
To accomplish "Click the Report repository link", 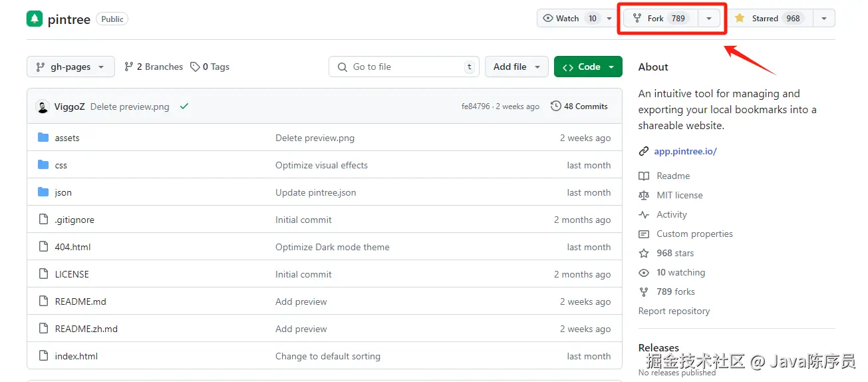I will click(674, 311).
